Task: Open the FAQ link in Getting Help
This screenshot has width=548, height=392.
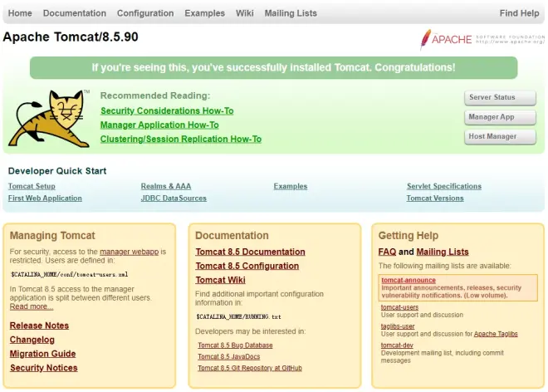Action: tap(387, 252)
